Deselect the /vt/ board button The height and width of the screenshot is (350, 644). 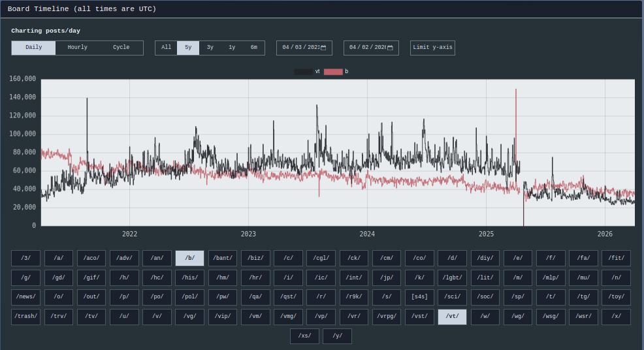pos(452,317)
